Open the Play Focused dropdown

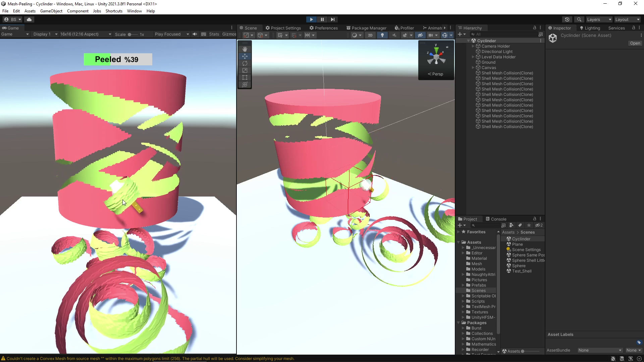click(x=171, y=34)
